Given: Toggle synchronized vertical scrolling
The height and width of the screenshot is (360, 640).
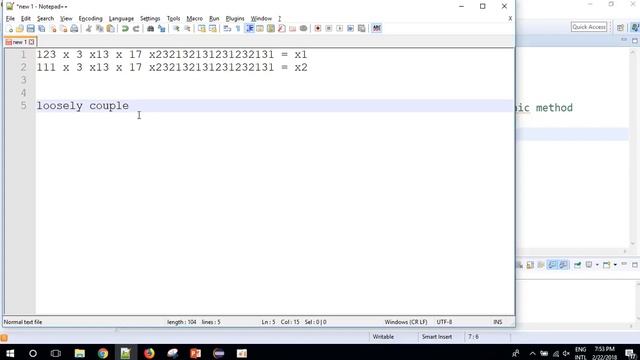Looking at the screenshot, I should pos(202,29).
